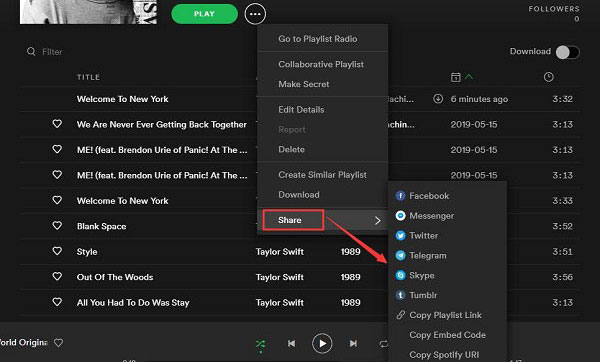The image size is (600, 362).
Task: Toggle shuffle in the player bar
Action: (261, 344)
